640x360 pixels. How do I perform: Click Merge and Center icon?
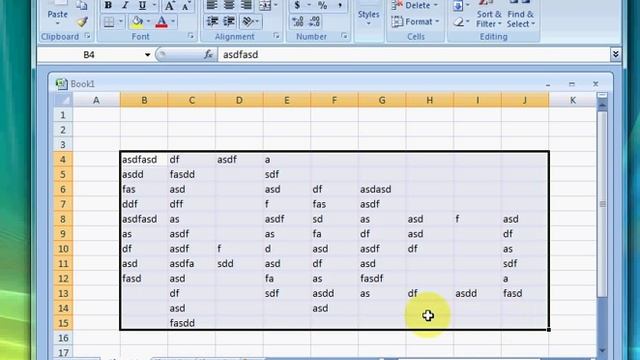(265, 5)
